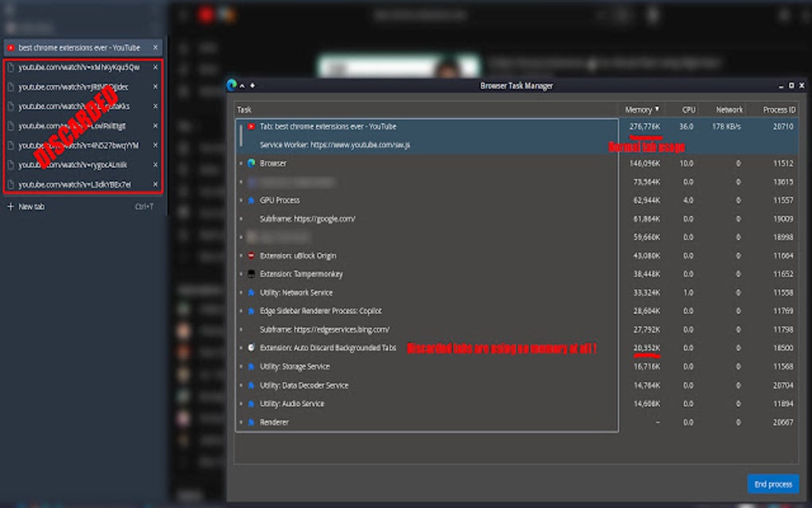Click the Browser process icon
Image resolution: width=812 pixels, height=508 pixels.
(x=252, y=162)
